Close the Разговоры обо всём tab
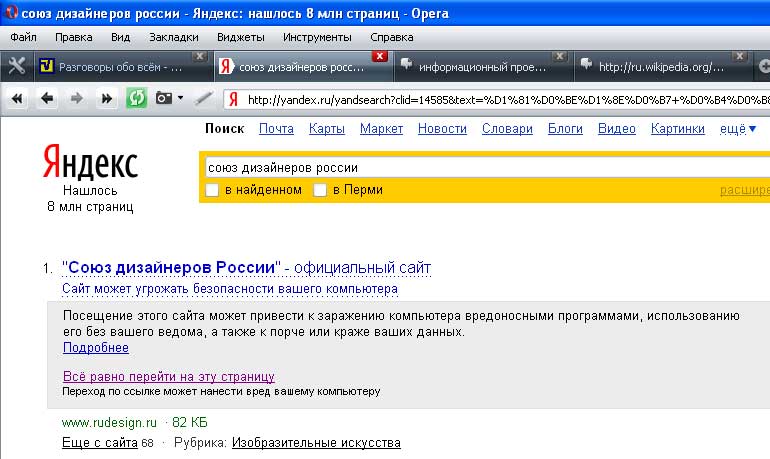This screenshot has width=770, height=459. 199,56
